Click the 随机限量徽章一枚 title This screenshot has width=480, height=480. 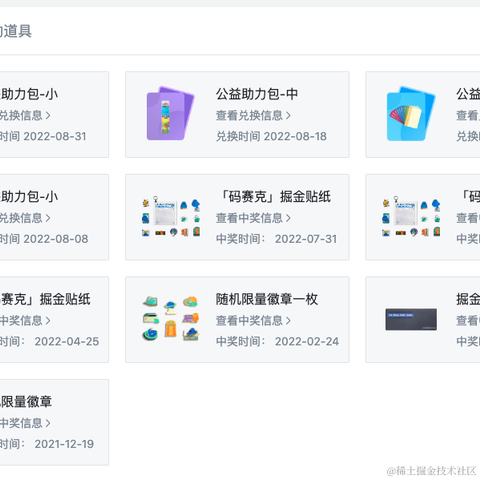point(267,299)
